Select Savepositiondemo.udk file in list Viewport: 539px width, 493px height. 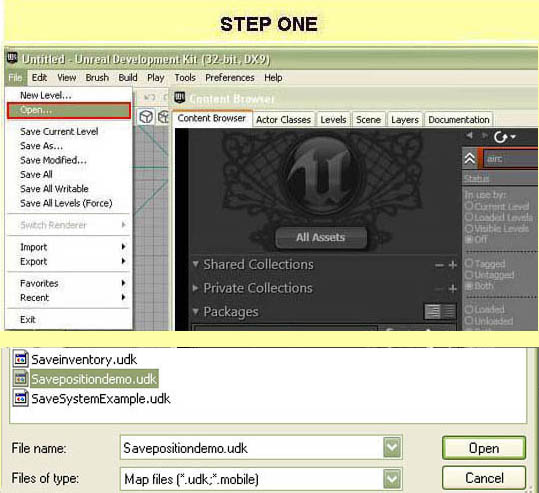86,379
